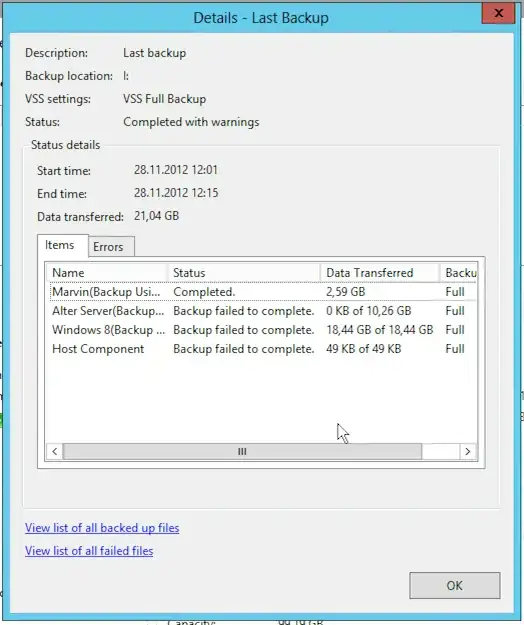Select the Items tab

pos(62,245)
